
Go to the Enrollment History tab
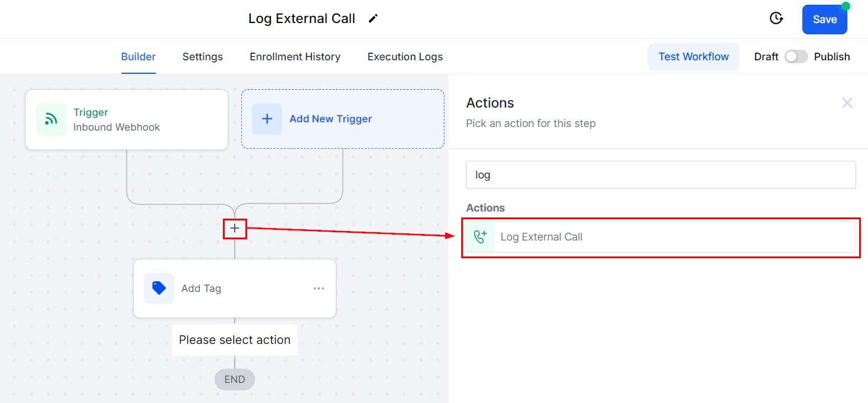(x=295, y=57)
